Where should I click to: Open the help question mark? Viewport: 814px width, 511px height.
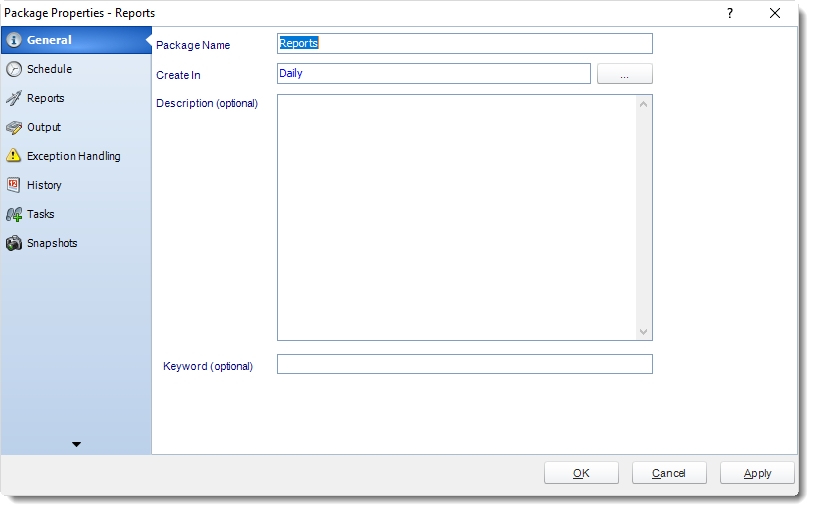tap(730, 13)
